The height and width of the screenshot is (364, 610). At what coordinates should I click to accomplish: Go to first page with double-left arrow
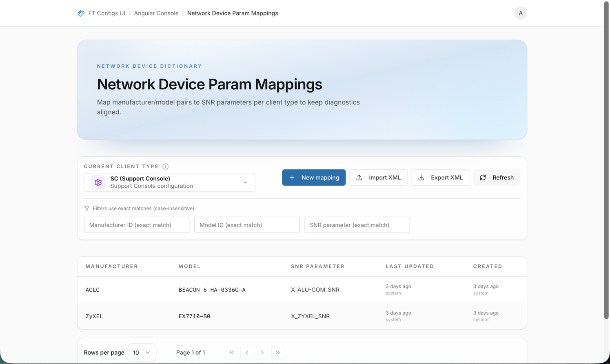(x=231, y=353)
